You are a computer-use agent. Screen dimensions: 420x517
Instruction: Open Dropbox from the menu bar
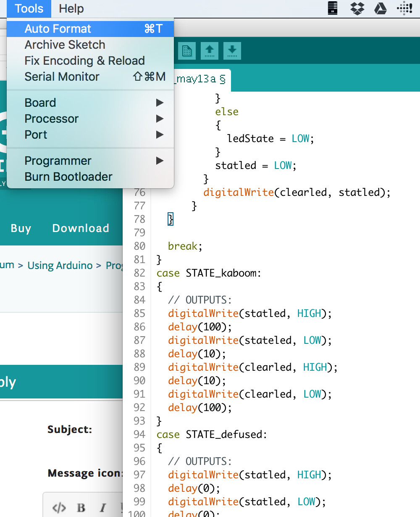pyautogui.click(x=357, y=8)
